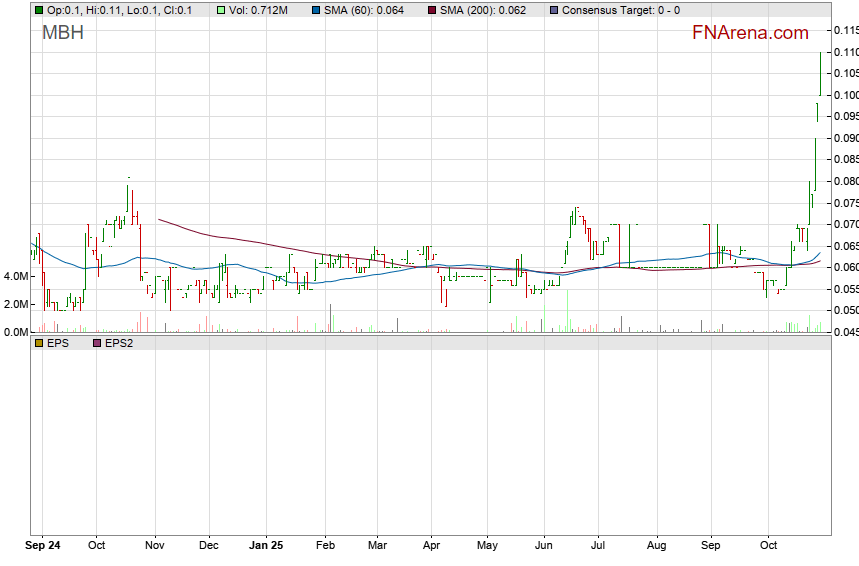This screenshot has width=859, height=566.
Task: Click the blue SMA (60) legend square
Action: [x=315, y=10]
